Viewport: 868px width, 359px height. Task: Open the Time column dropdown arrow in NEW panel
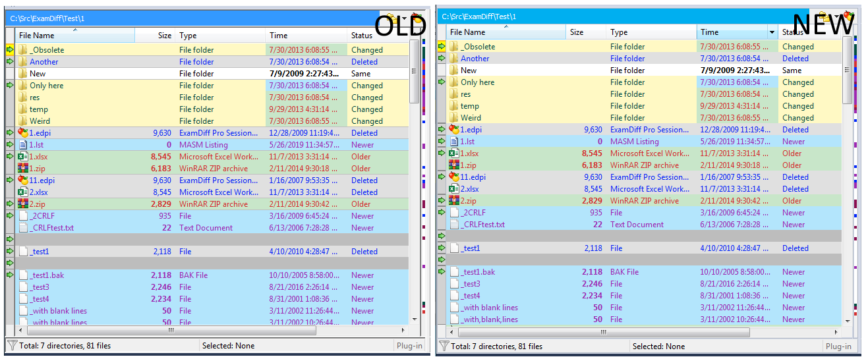(772, 32)
